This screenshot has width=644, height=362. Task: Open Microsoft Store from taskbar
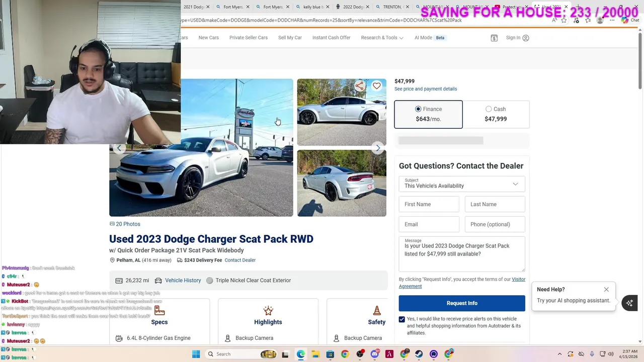click(330, 354)
